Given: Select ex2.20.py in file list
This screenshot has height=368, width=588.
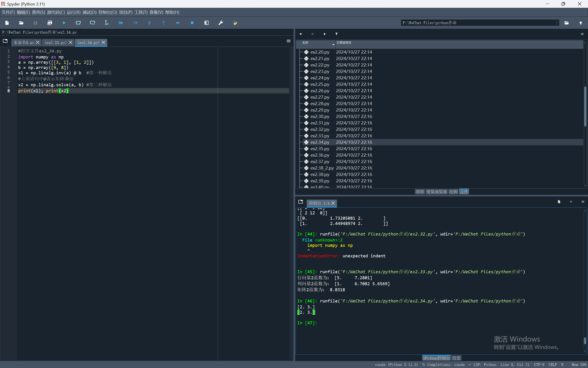Looking at the screenshot, I should (x=320, y=52).
